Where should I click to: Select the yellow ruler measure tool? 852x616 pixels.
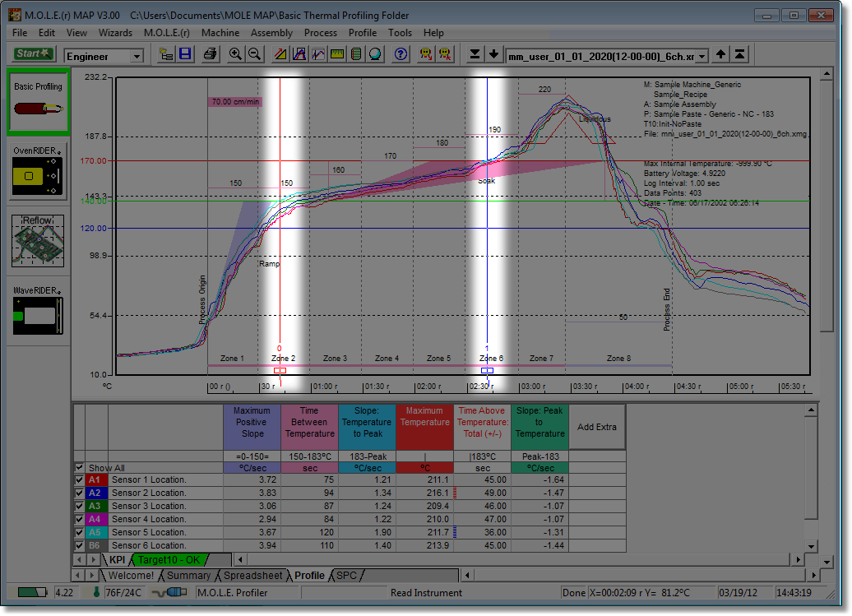coord(337,54)
